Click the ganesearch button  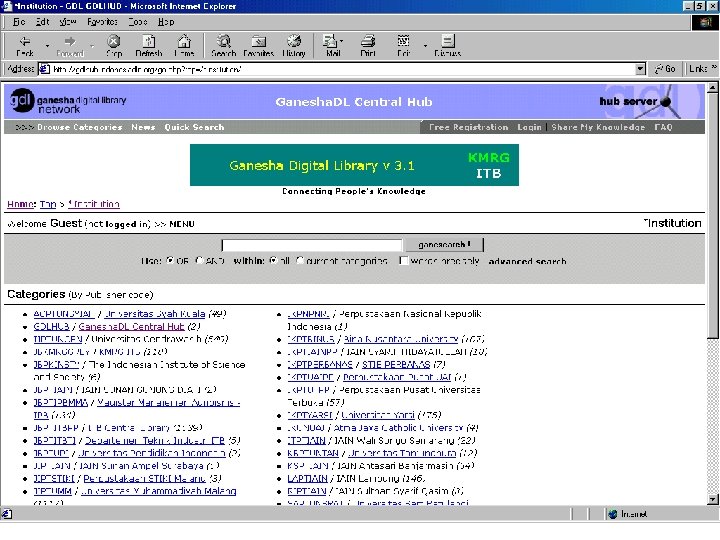[x=444, y=245]
